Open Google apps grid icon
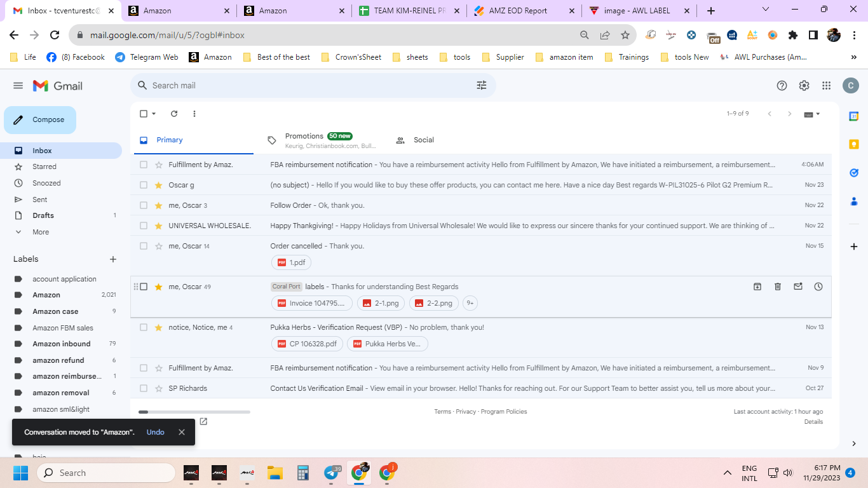 pyautogui.click(x=827, y=86)
